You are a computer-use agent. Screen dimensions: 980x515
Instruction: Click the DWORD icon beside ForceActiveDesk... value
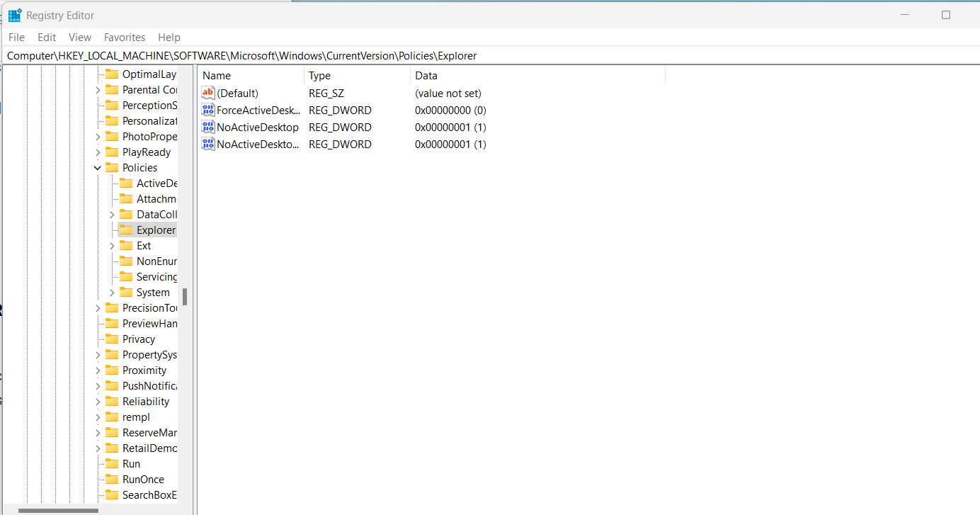(208, 110)
